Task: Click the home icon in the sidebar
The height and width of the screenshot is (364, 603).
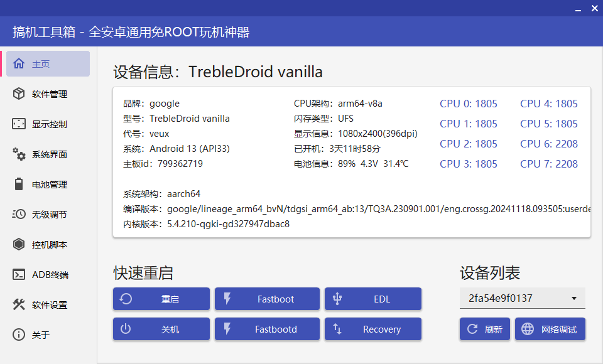Action: (19, 63)
